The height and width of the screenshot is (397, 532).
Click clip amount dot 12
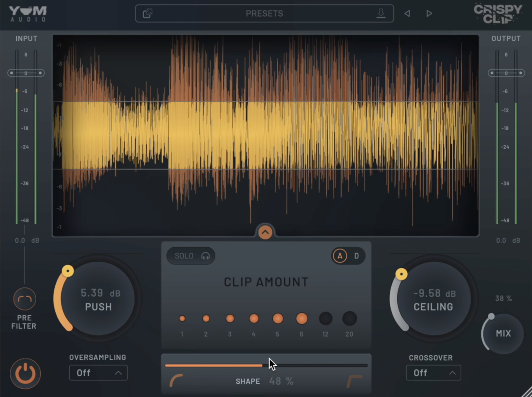tap(325, 319)
